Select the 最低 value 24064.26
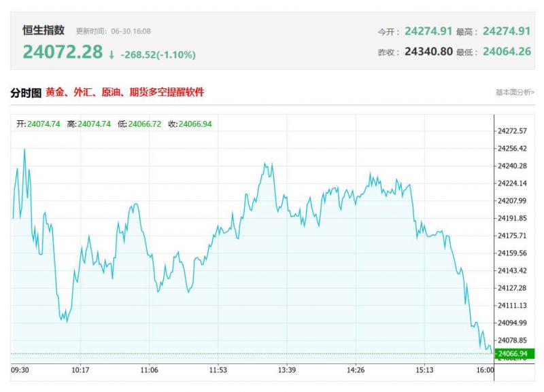 507,52
